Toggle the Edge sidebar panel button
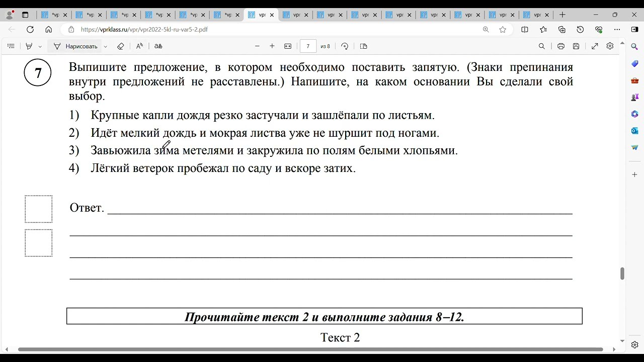644x362 pixels. point(635,30)
